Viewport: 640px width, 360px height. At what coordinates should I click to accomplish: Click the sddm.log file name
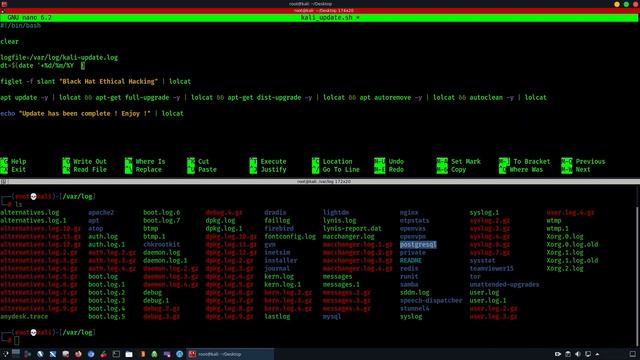coord(415,293)
